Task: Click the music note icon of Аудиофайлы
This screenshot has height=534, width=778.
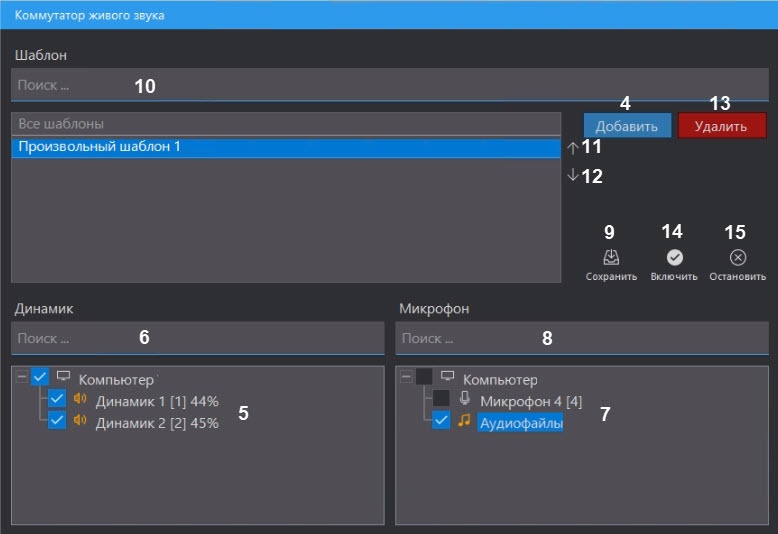Action: click(464, 422)
